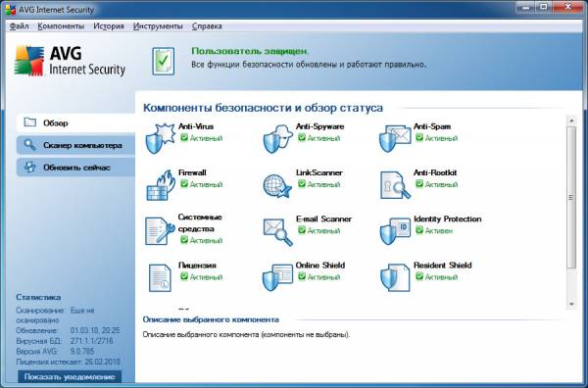Click the Обзор folder icon

pos(30,122)
